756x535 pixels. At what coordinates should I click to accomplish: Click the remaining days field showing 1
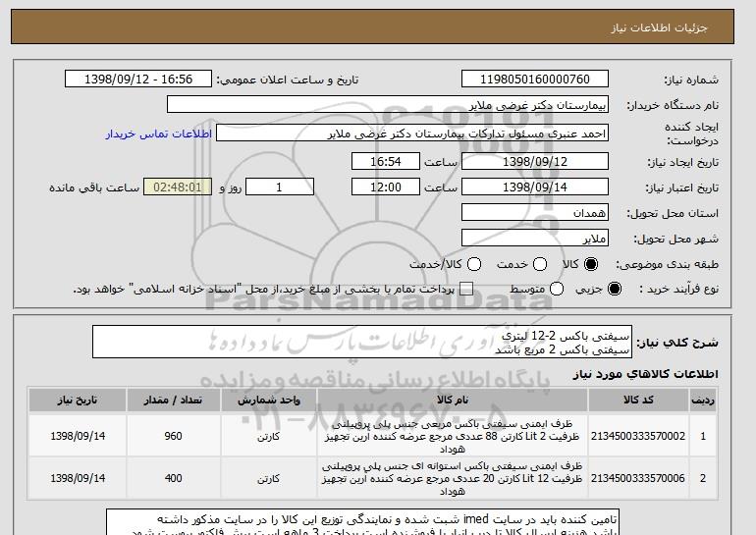click(280, 187)
